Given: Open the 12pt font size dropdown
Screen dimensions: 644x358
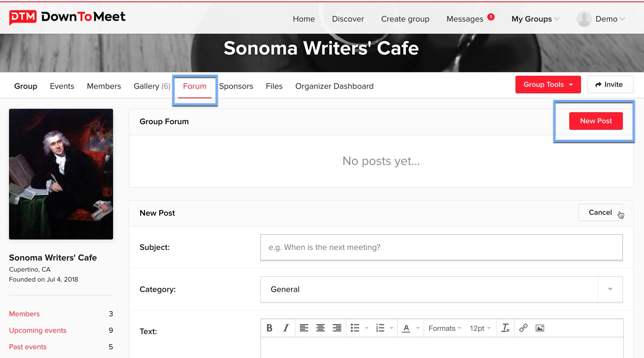Looking at the screenshot, I should (x=480, y=328).
